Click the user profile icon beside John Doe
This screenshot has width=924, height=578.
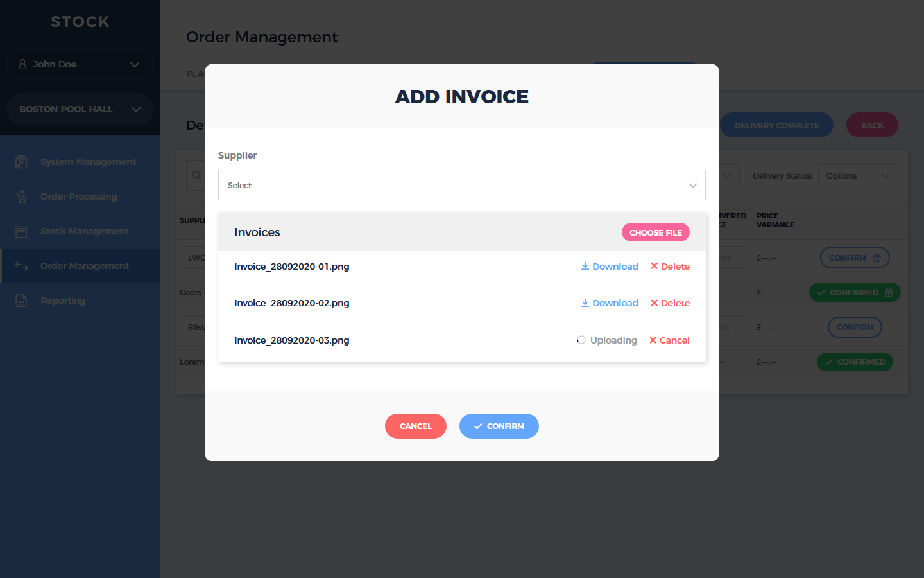click(x=22, y=64)
